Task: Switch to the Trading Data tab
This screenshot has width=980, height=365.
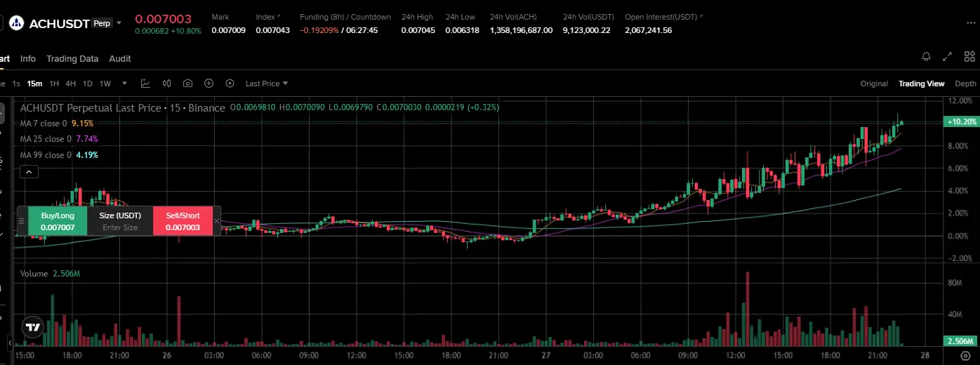Action: coord(72,59)
